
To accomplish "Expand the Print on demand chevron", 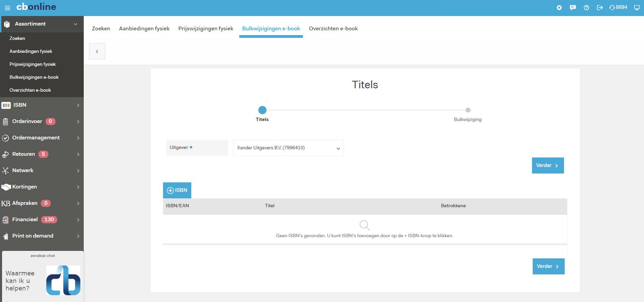I will 78,236.
